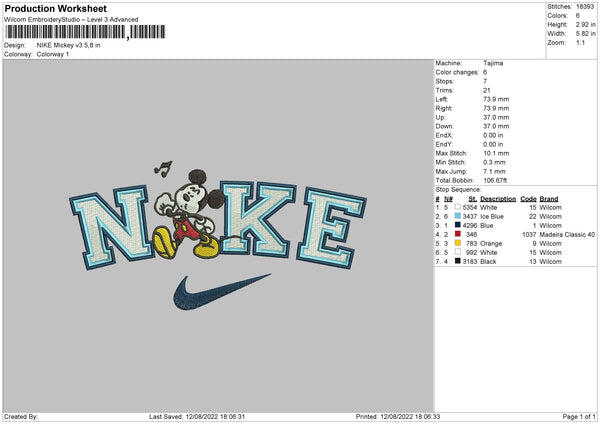Viewport: 600px width, 424px height.
Task: Click the Stitches value 18393
Action: [x=585, y=7]
